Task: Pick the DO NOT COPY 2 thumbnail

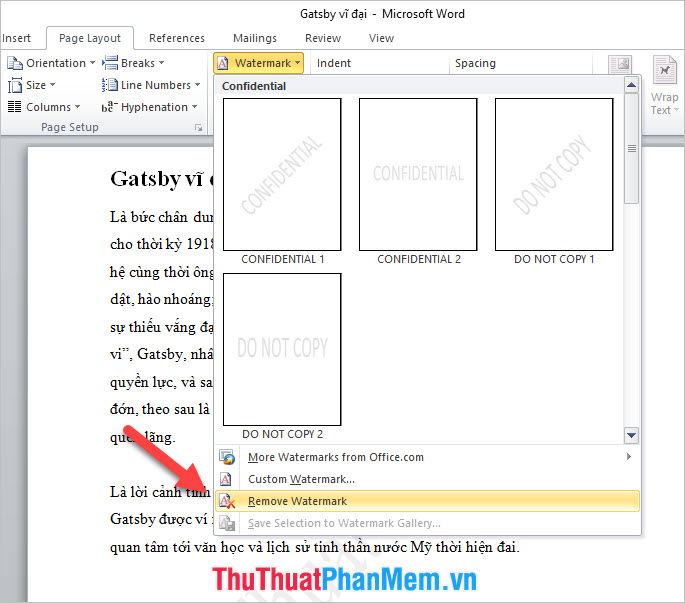Action: 282,350
